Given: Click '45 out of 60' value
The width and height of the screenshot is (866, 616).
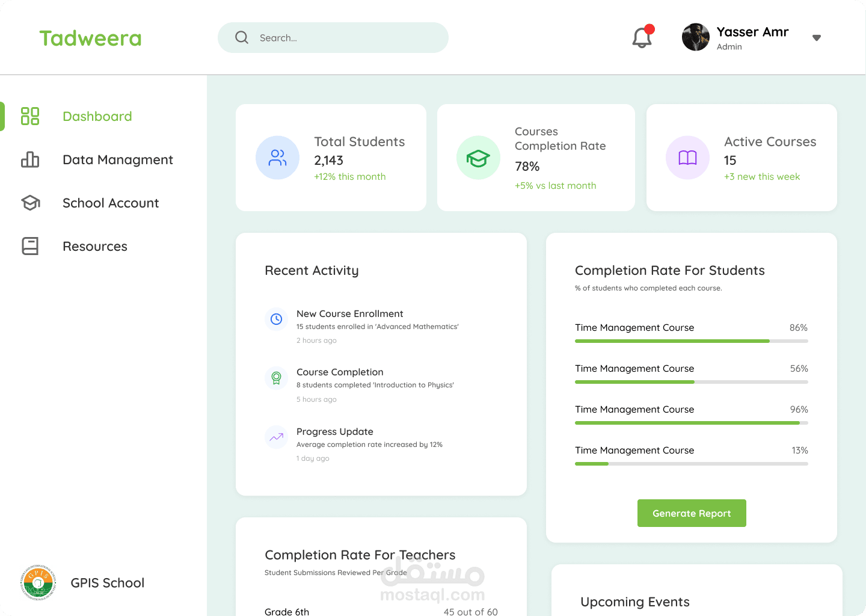Looking at the screenshot, I should (x=471, y=611).
